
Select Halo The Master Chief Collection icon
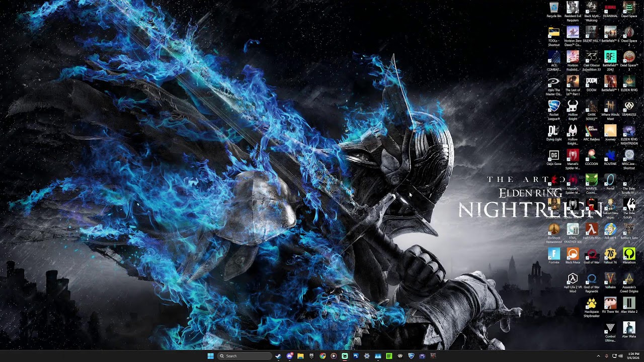pyautogui.click(x=554, y=85)
